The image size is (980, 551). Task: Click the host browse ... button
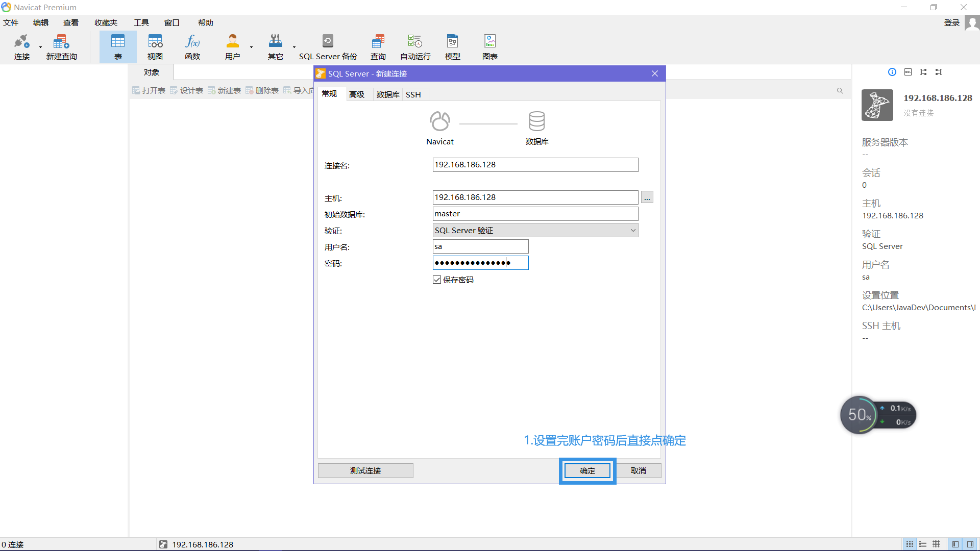click(647, 197)
